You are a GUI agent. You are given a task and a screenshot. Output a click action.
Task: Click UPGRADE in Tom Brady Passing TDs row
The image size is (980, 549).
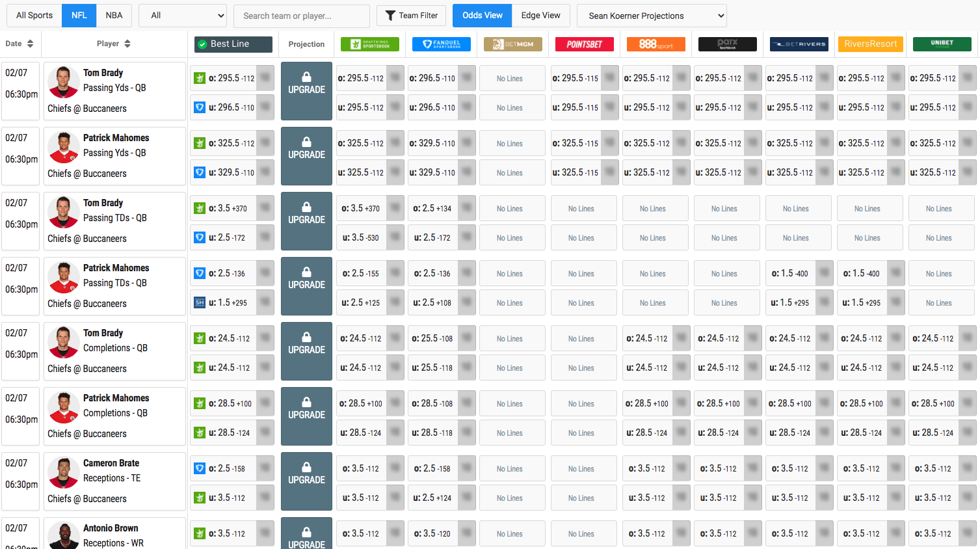pos(306,221)
